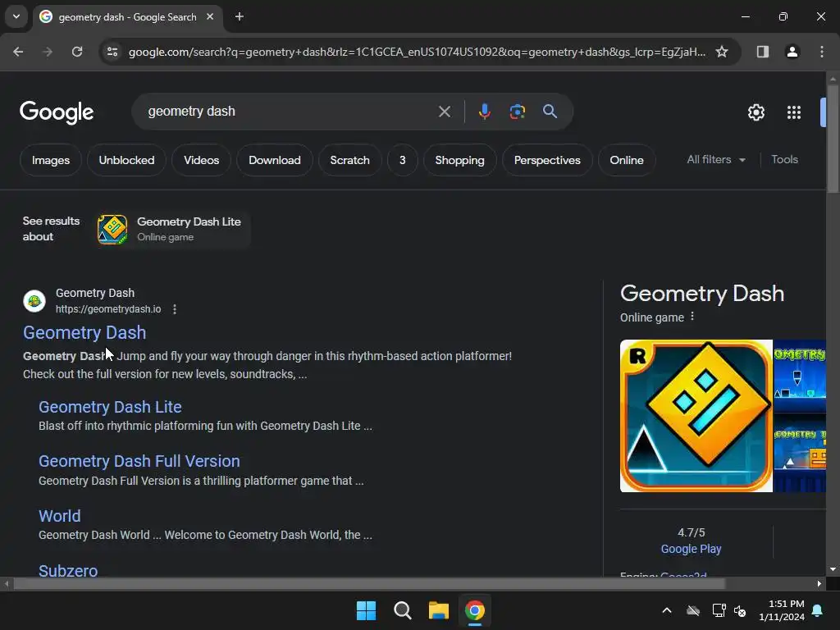Expand the All filters dropdown
This screenshot has width=840, height=630.
click(715, 160)
